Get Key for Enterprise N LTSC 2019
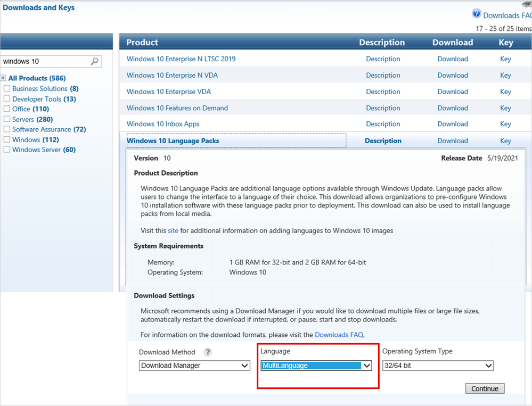Viewport: 532px width, 406px height. pos(505,59)
